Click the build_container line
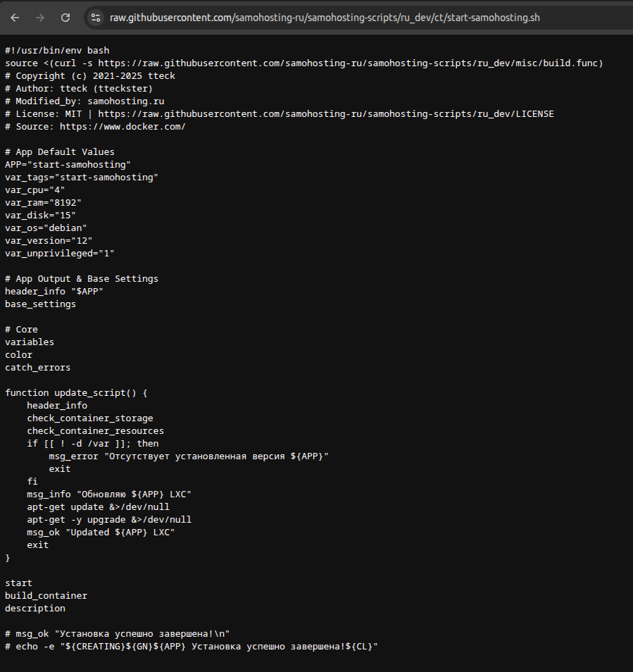This screenshot has width=633, height=672. click(x=46, y=596)
